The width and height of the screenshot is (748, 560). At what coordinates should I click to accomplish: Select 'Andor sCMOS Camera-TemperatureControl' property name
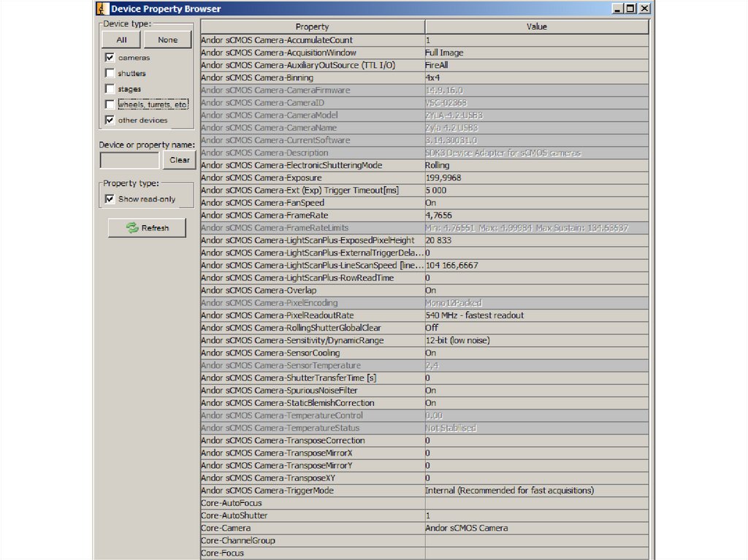pyautogui.click(x=313, y=415)
